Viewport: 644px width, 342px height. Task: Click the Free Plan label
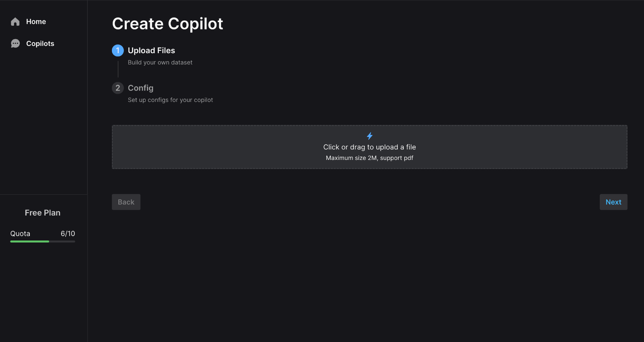point(42,213)
